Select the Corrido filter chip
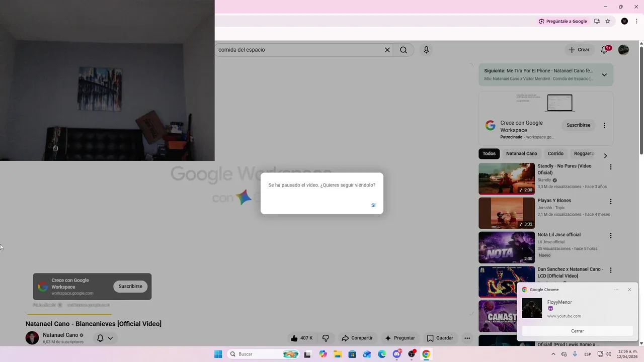The height and width of the screenshot is (362, 644). pyautogui.click(x=555, y=154)
